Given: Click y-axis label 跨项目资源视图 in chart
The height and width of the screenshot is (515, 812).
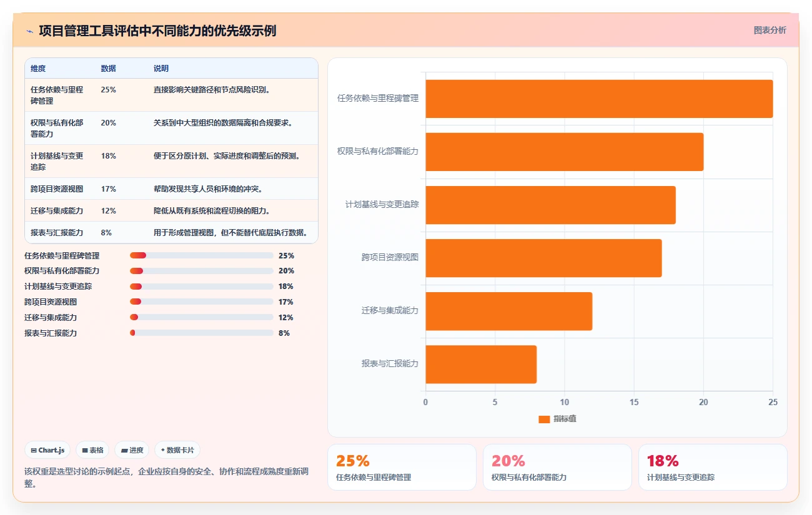Looking at the screenshot, I should coord(390,257).
